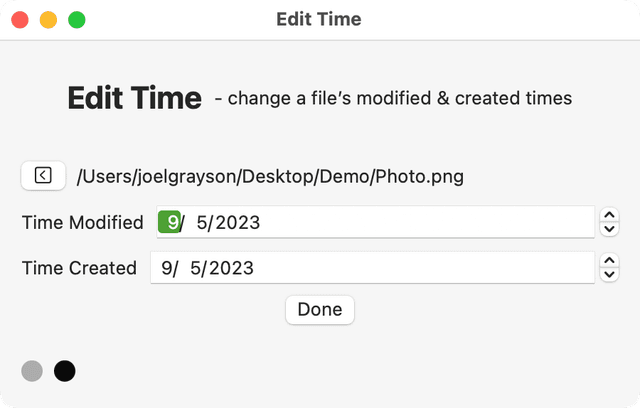Select the black circle at bottom left
This screenshot has height=408, width=640.
(64, 371)
